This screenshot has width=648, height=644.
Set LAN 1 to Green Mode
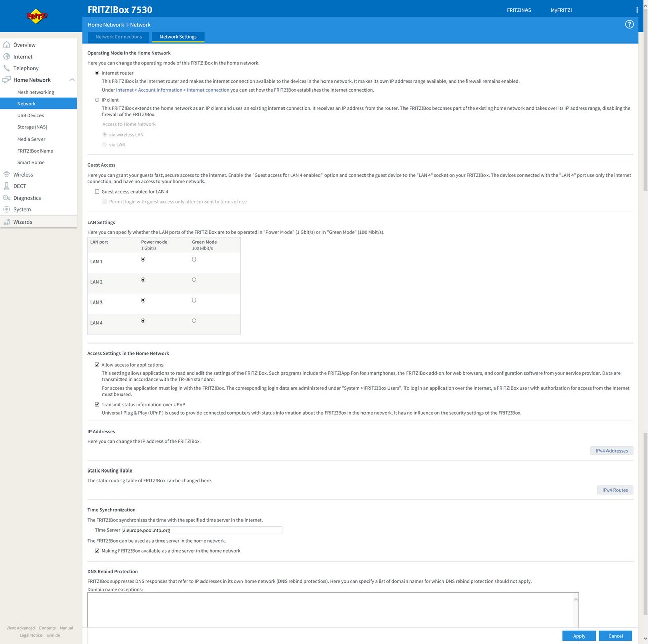tap(194, 259)
